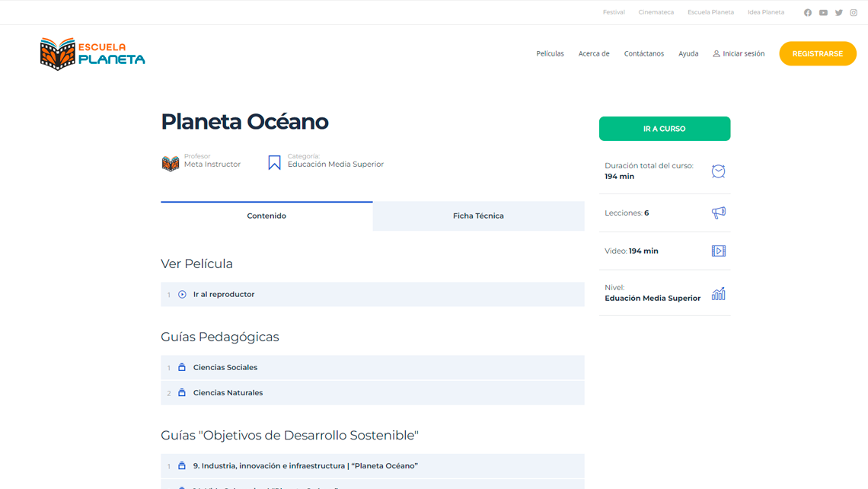Open the Ciencias Sociales guide

click(x=225, y=368)
